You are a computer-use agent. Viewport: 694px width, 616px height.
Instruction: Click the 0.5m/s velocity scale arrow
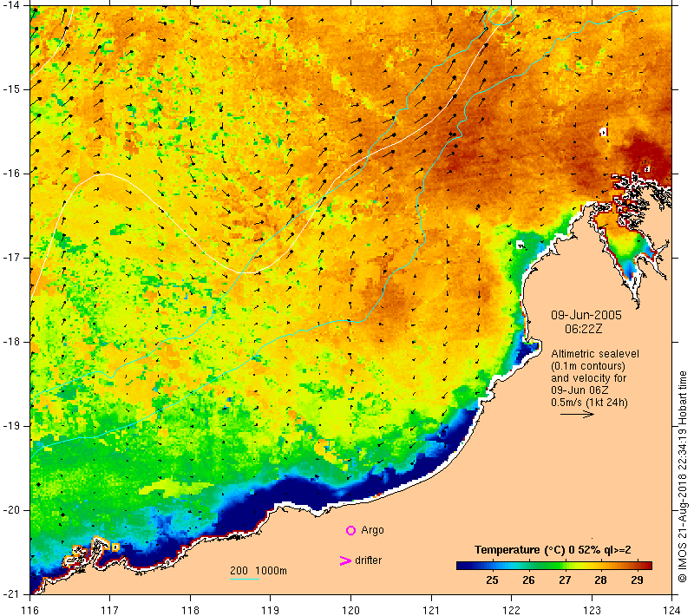(x=577, y=414)
